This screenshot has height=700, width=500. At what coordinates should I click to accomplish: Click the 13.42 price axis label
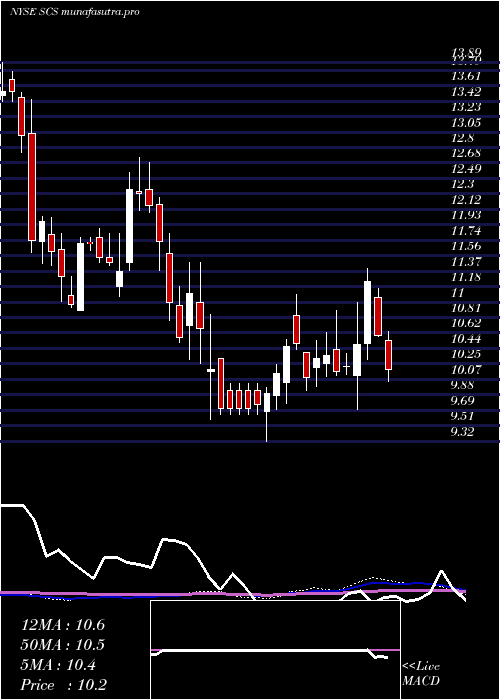pos(466,92)
